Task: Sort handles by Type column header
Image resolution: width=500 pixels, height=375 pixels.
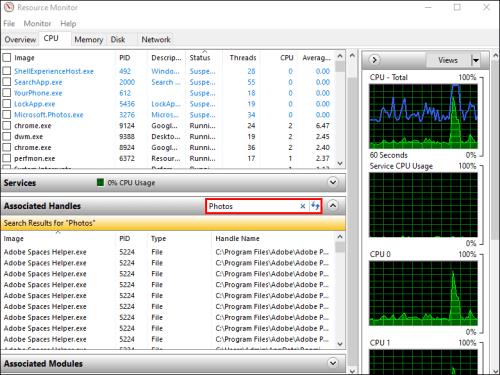Action: [159, 239]
